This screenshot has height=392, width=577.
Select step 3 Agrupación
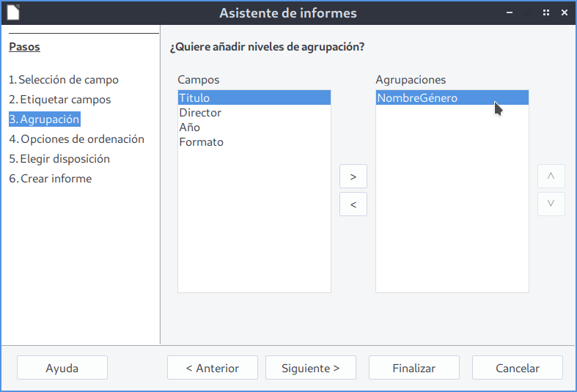tap(44, 119)
